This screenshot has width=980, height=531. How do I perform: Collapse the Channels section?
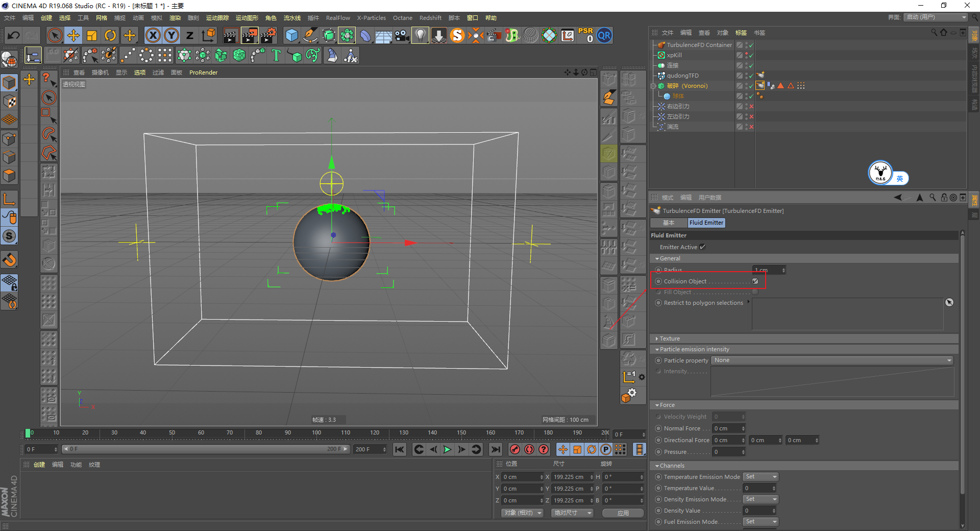pyautogui.click(x=657, y=466)
